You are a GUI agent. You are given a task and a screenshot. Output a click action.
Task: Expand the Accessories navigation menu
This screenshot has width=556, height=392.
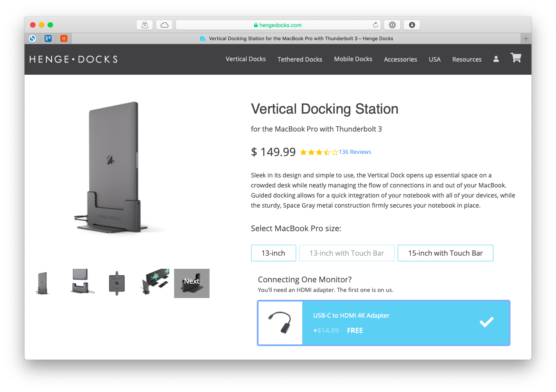[400, 59]
